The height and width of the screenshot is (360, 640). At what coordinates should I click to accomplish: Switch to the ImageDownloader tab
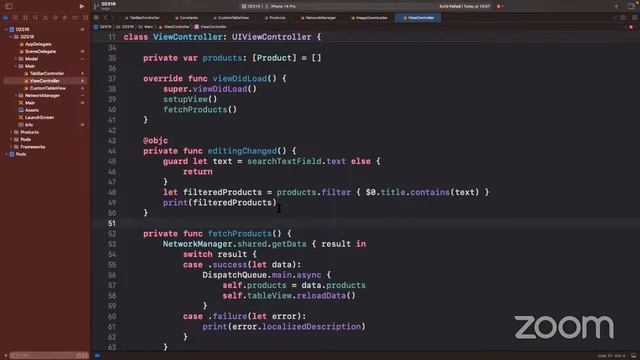[x=369, y=18]
